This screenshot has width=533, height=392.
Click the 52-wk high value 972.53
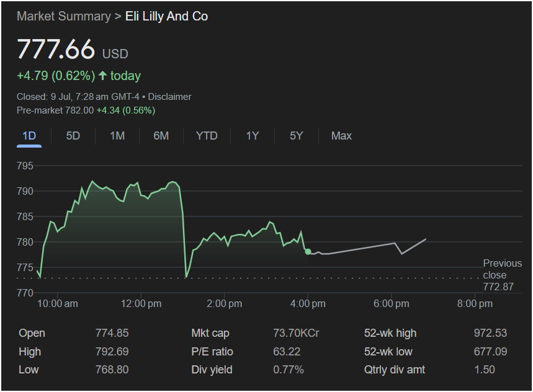tap(491, 333)
